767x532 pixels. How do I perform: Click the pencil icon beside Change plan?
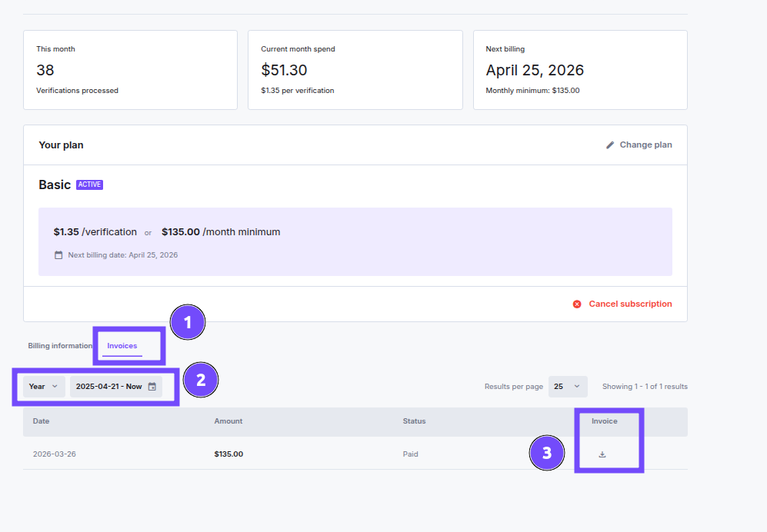point(610,144)
